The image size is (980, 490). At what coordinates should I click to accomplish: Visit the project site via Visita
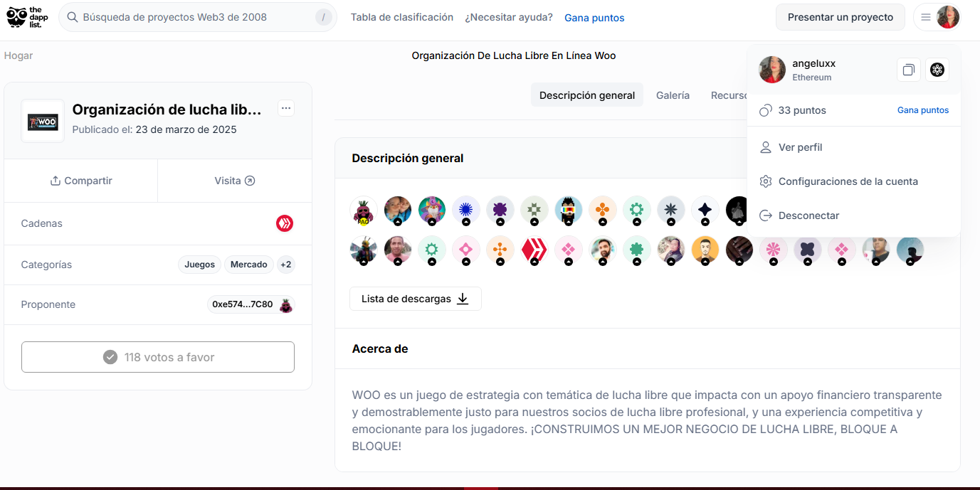(x=235, y=181)
